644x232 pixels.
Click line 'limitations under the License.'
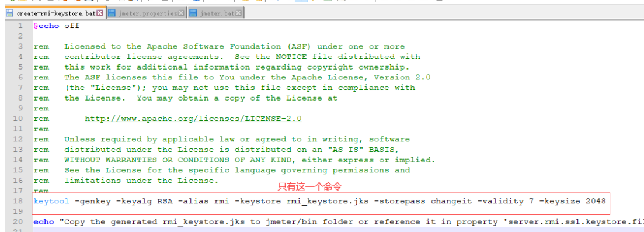(x=142, y=180)
